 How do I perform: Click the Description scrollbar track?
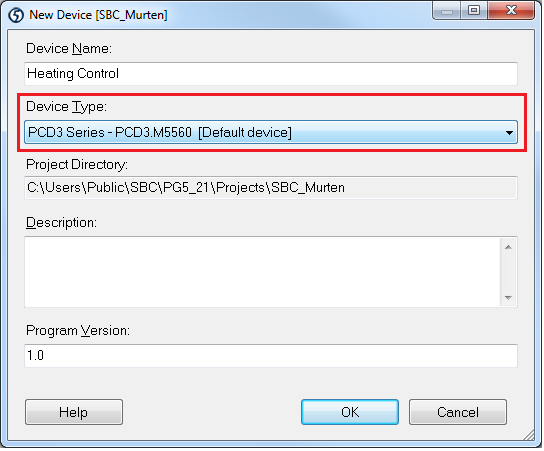click(509, 273)
